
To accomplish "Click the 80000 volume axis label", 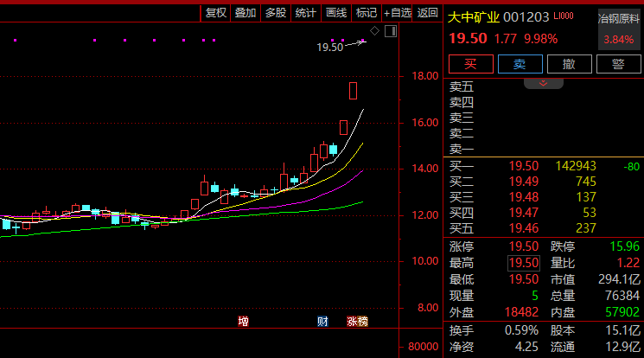I will pos(423,347).
